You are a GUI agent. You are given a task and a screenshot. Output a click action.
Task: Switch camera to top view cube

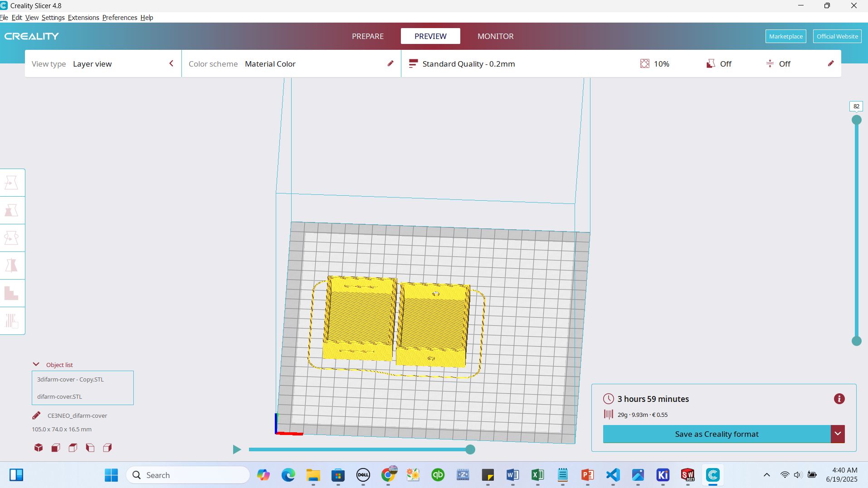tap(73, 448)
